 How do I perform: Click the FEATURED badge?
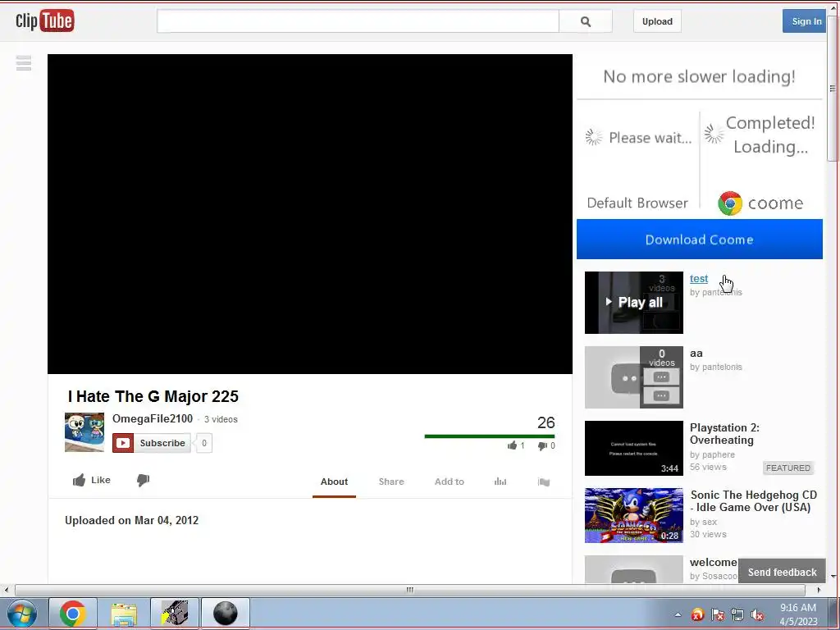tap(788, 468)
